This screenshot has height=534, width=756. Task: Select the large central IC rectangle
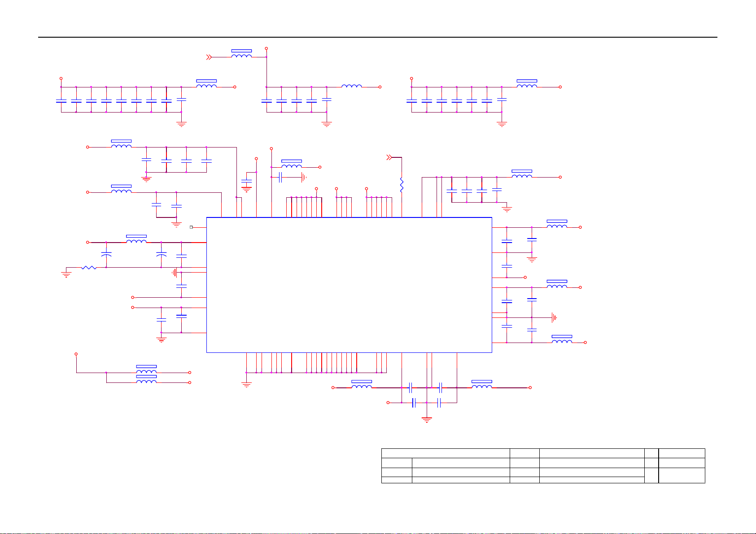tap(349, 285)
